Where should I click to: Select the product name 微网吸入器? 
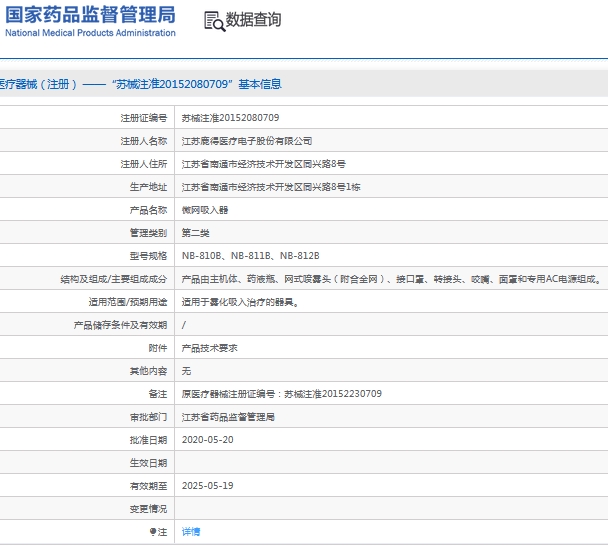point(205,210)
